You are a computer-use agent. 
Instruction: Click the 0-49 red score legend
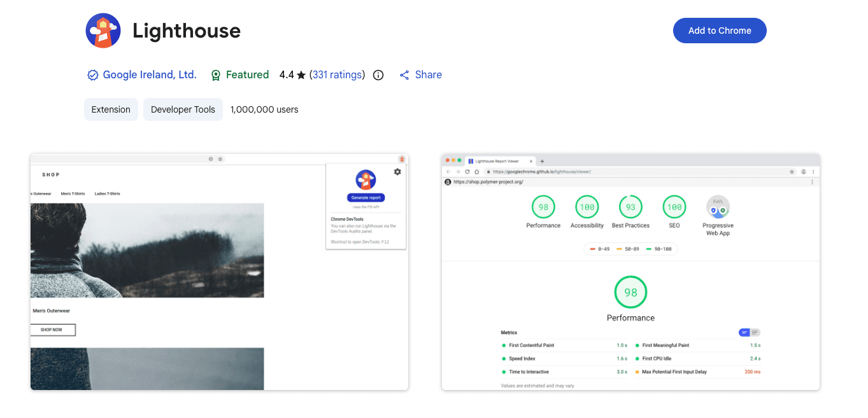[599, 249]
